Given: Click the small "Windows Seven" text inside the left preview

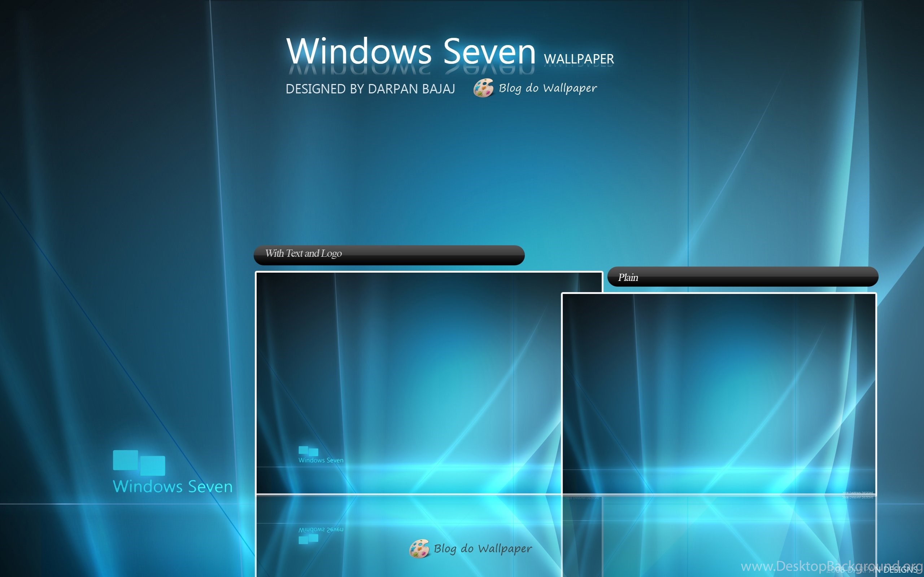Looking at the screenshot, I should point(321,460).
